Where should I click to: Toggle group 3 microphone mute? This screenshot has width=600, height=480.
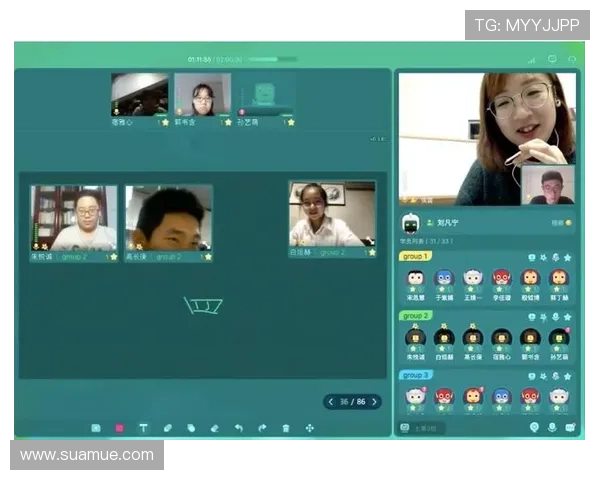(556, 375)
